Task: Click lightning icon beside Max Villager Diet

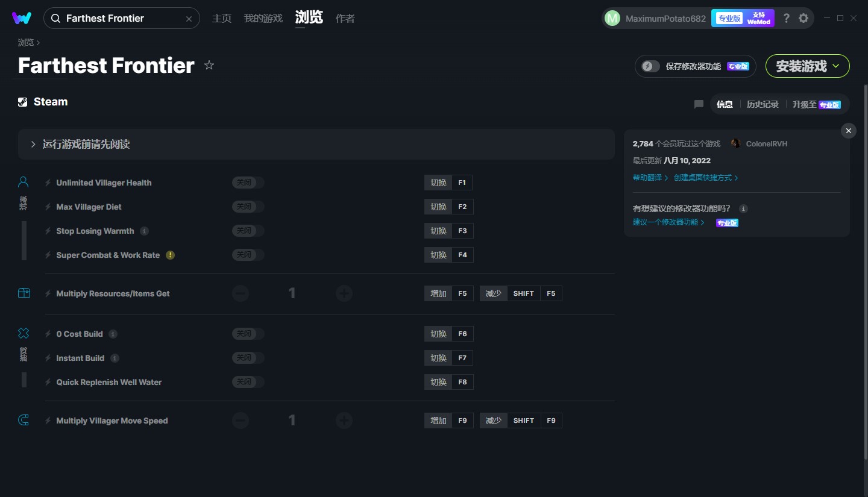Action: [x=48, y=207]
